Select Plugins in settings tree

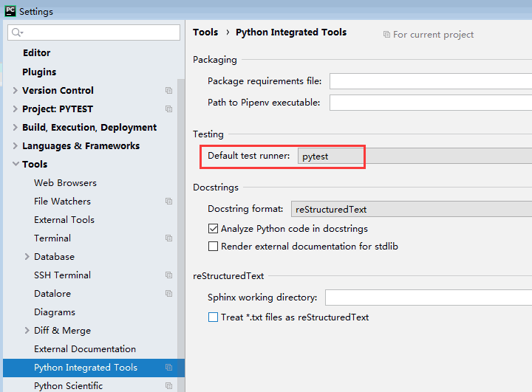(x=39, y=72)
